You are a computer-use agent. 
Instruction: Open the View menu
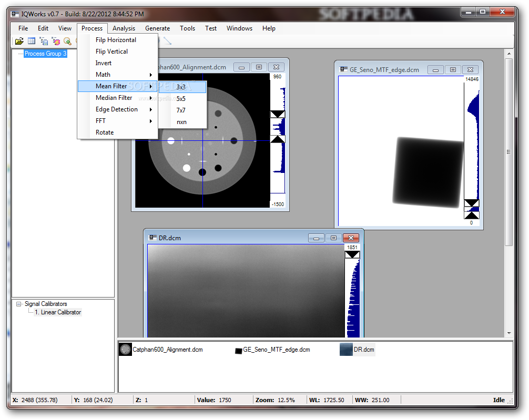click(x=65, y=28)
